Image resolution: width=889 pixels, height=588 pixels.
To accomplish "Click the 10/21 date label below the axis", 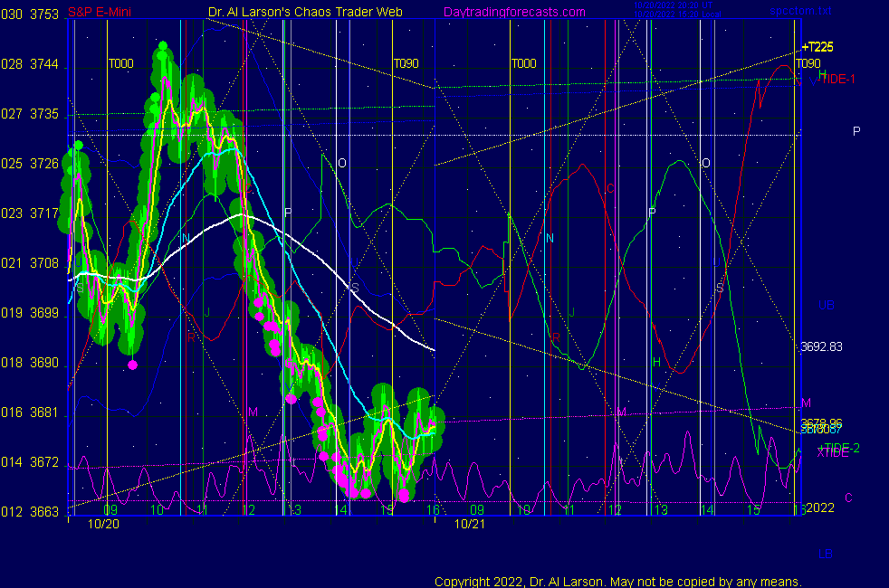I will click(x=470, y=525).
